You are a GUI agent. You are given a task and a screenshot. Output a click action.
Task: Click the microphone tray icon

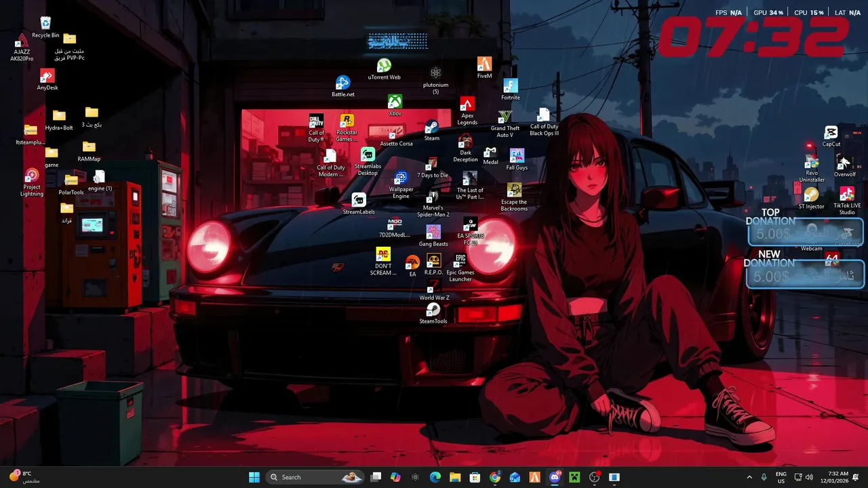point(764,477)
